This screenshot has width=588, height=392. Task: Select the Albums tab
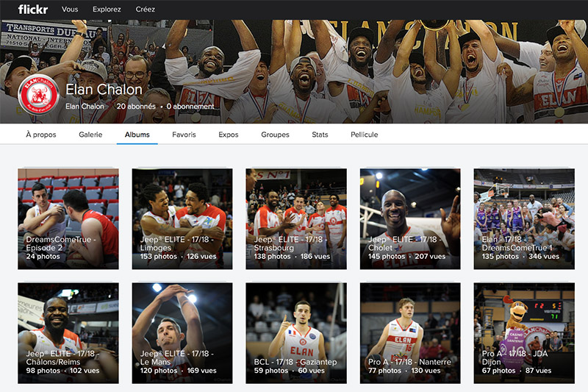(x=137, y=135)
